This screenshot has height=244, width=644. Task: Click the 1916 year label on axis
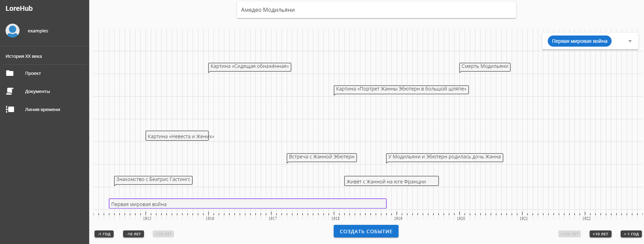[210, 219]
